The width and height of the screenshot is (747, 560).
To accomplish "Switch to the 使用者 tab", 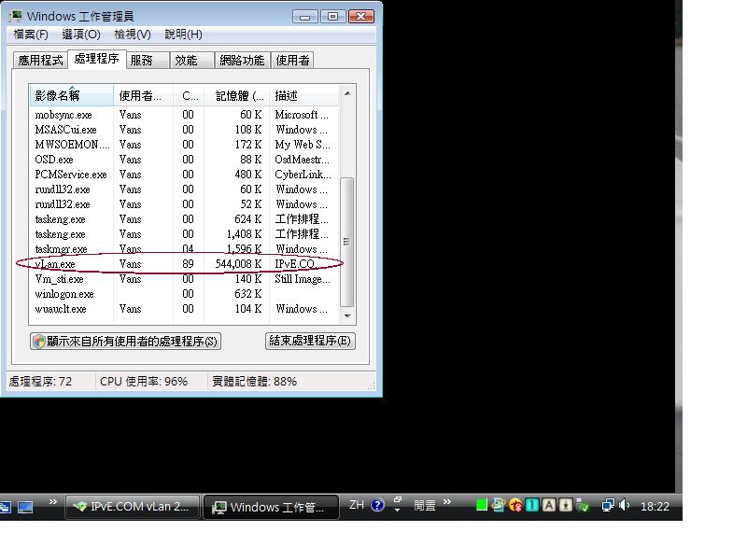I will (x=292, y=61).
